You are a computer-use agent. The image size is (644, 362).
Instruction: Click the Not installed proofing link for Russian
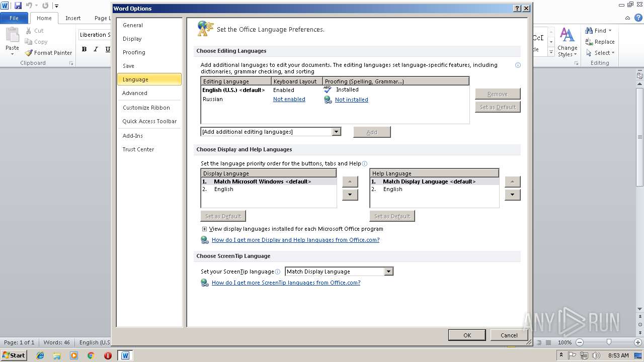point(352,100)
